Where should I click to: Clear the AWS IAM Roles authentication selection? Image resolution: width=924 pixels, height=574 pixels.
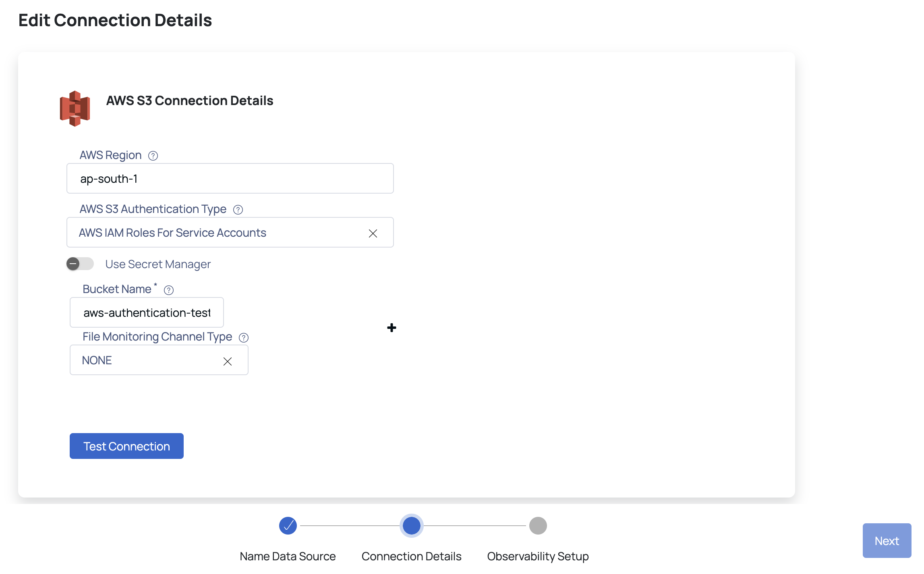coord(373,233)
